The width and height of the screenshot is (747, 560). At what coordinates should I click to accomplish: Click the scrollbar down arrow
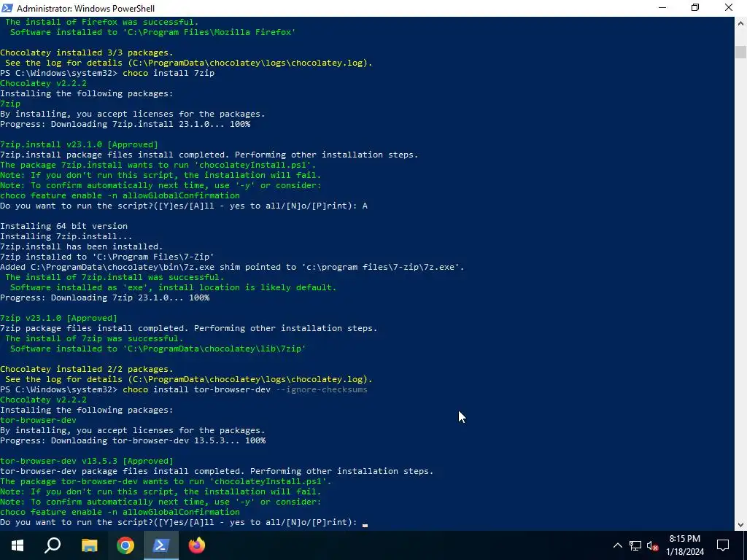click(740, 525)
